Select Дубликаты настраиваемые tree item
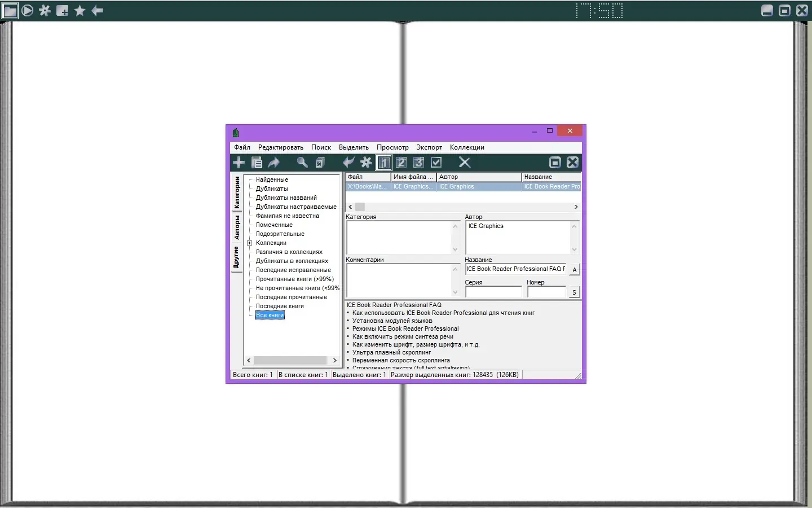The width and height of the screenshot is (812, 508). point(296,207)
